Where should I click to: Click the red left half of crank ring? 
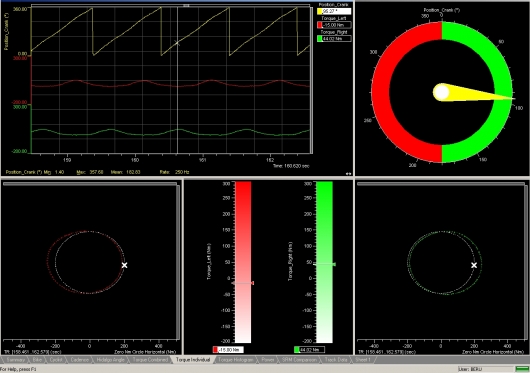(381, 92)
